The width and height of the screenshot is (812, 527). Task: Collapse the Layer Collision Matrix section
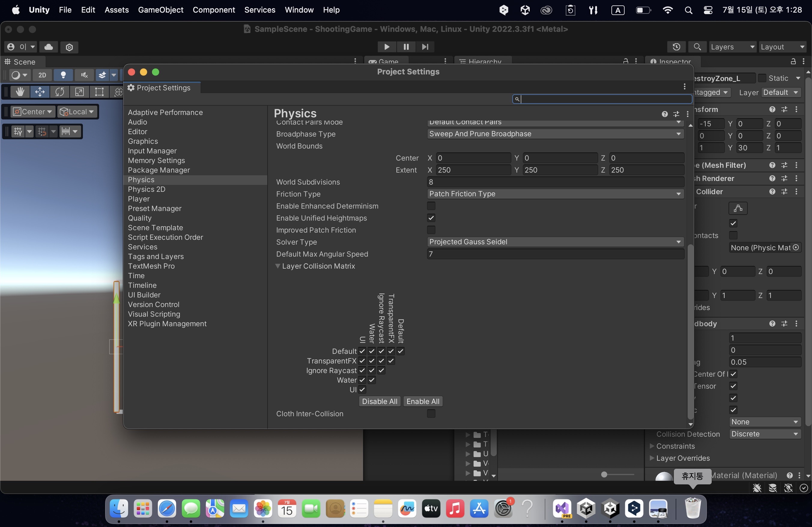coord(278,266)
